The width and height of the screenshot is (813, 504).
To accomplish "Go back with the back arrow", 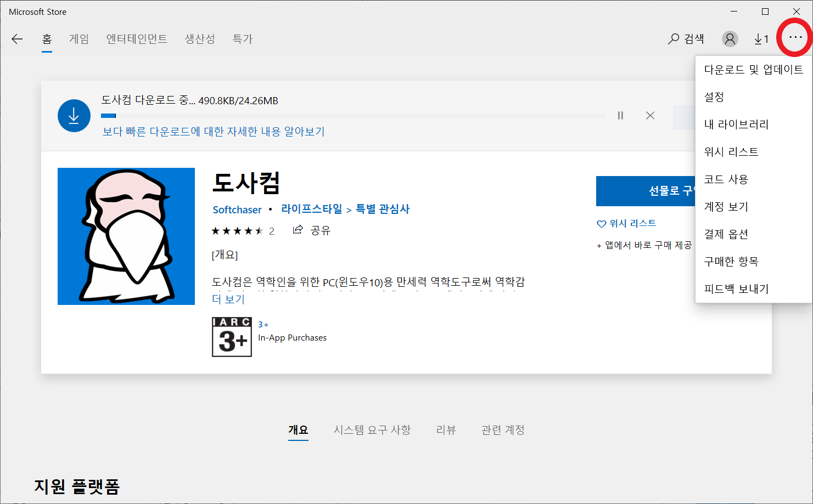I will (17, 39).
